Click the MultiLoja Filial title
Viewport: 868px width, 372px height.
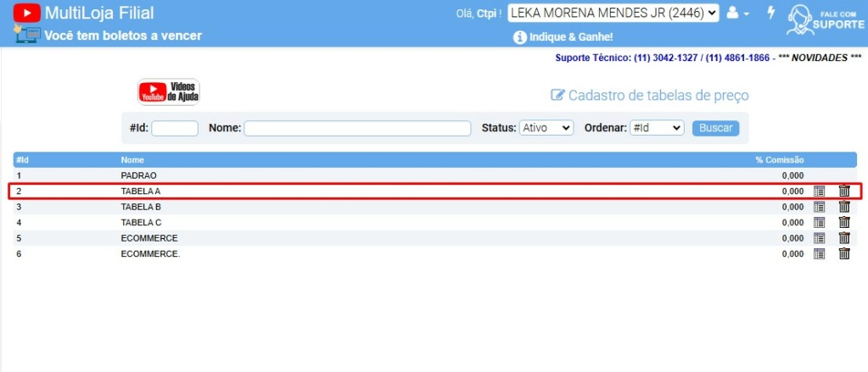99,13
